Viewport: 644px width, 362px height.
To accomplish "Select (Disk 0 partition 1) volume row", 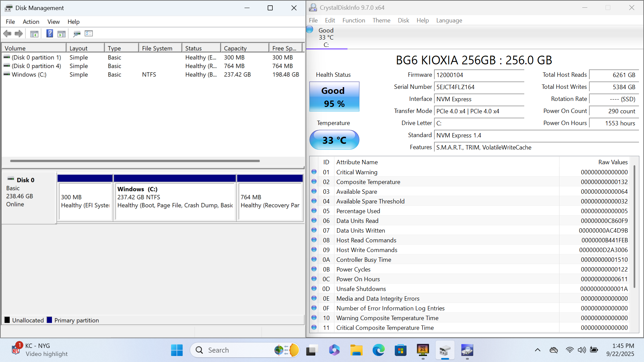I will click(153, 57).
